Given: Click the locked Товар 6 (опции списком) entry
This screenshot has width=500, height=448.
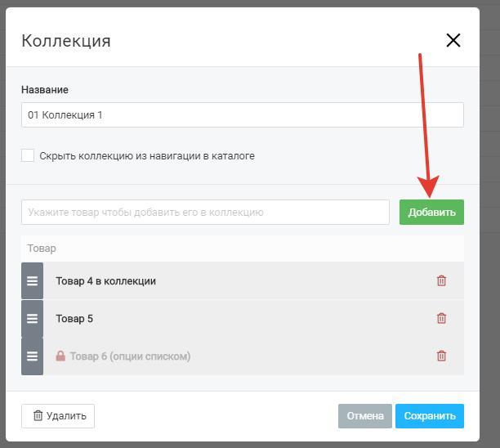Looking at the screenshot, I should [130, 356].
